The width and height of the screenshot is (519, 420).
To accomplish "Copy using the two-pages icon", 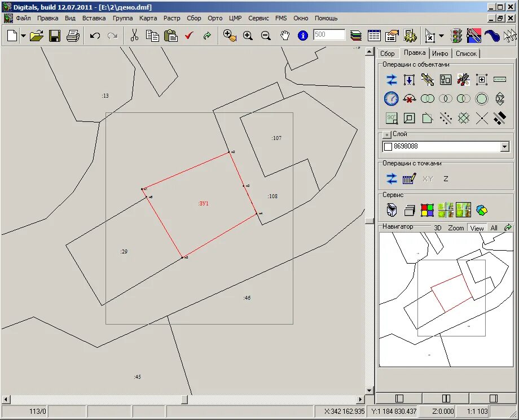I will tap(152, 36).
